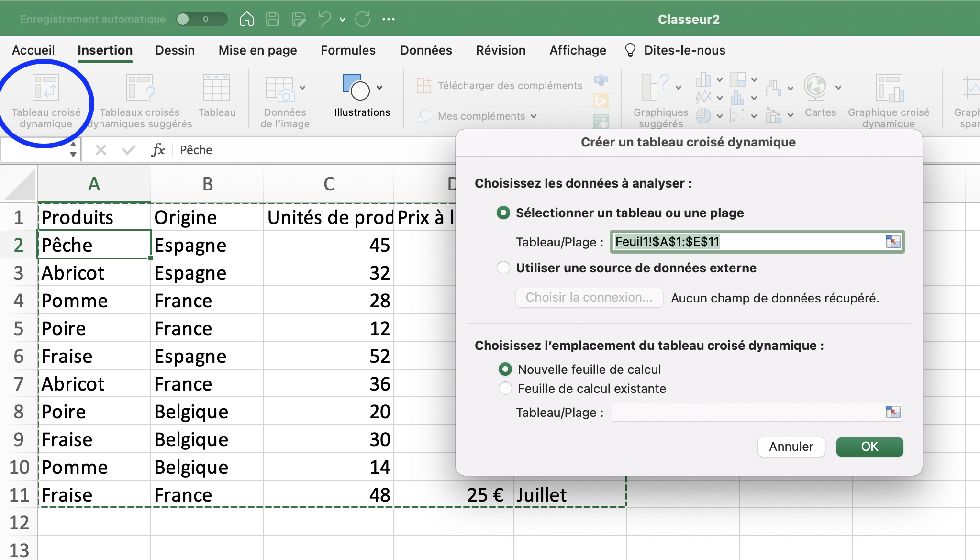Open the Cartes dropdown chevron
The height and width of the screenshot is (560, 980).
[838, 87]
